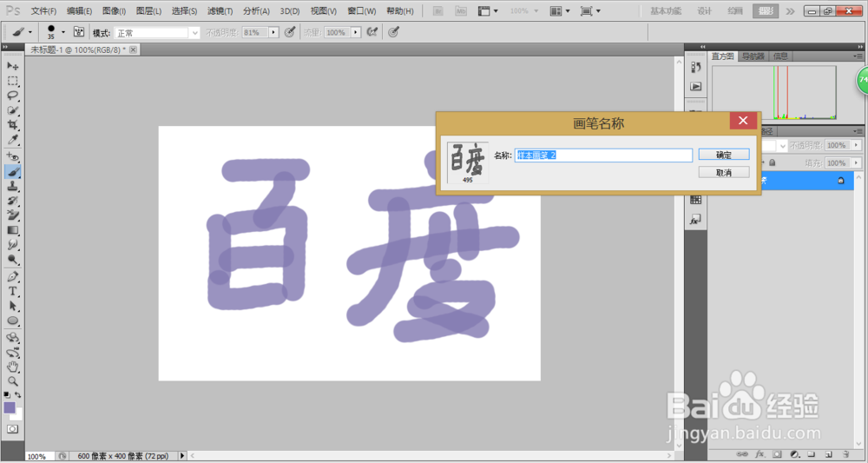This screenshot has width=868, height=463.
Task: Toggle the layer lock icon
Action: 841,181
